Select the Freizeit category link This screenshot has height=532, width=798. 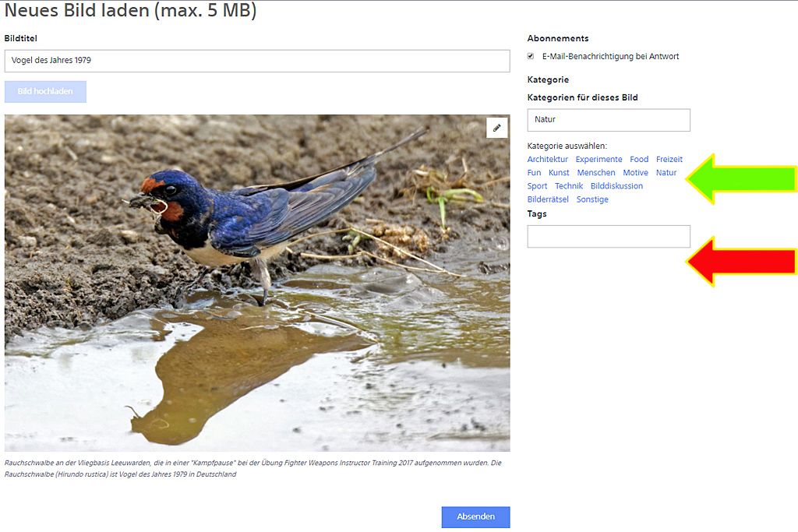click(669, 160)
